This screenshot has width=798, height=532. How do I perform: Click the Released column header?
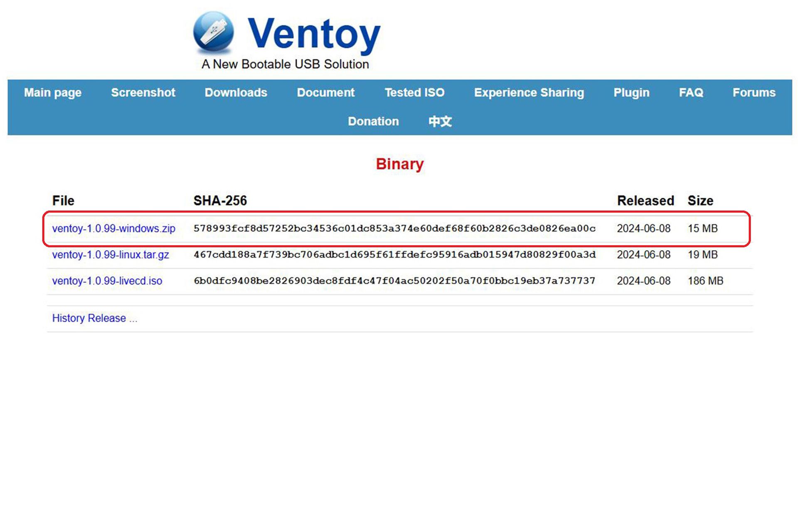click(645, 201)
